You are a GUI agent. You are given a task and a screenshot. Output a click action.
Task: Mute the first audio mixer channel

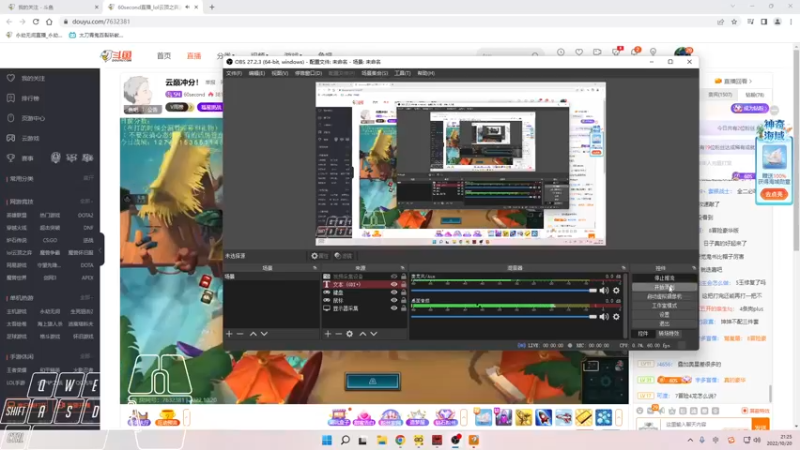point(604,290)
